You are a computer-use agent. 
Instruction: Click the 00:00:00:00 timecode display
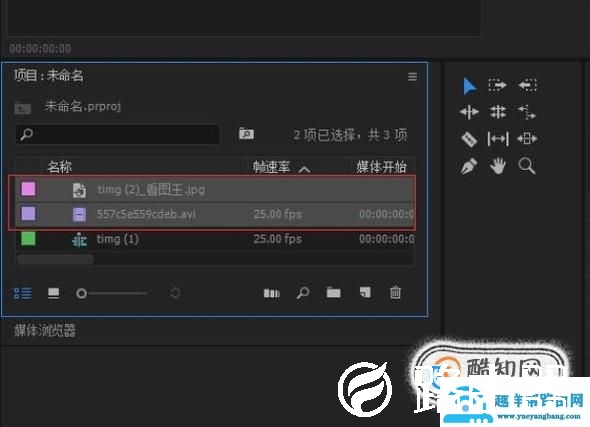tap(40, 49)
